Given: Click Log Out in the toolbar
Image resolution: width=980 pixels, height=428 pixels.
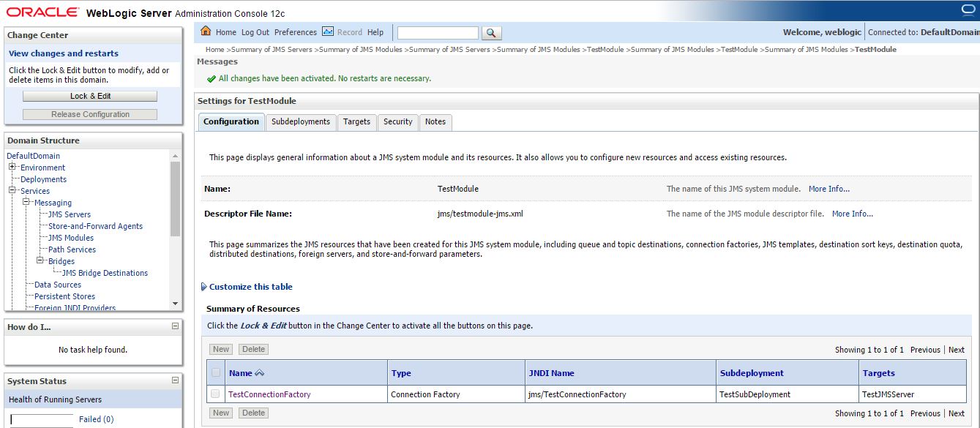Looking at the screenshot, I should click(255, 32).
